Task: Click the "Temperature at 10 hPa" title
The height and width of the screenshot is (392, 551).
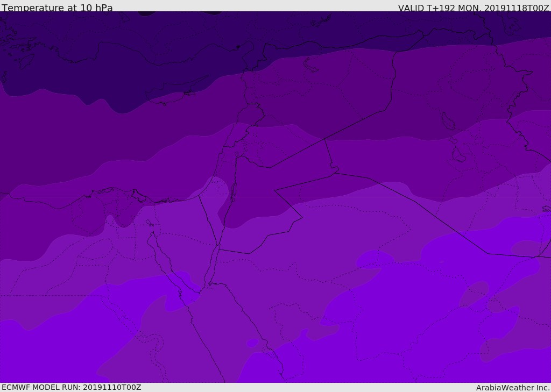Action: (x=57, y=8)
